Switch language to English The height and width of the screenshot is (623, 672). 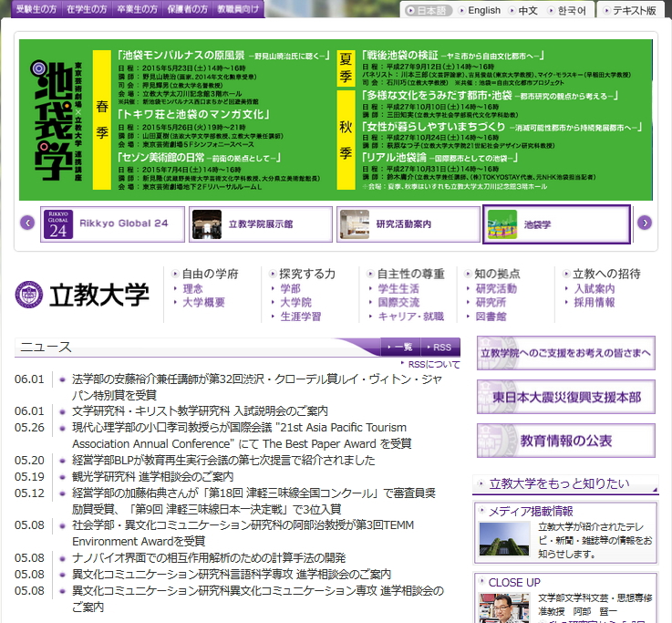(x=480, y=10)
